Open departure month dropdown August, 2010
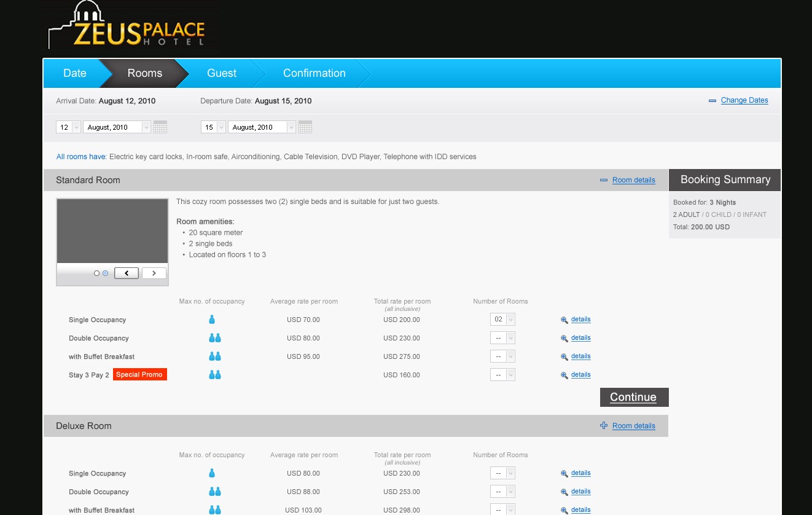 (262, 127)
